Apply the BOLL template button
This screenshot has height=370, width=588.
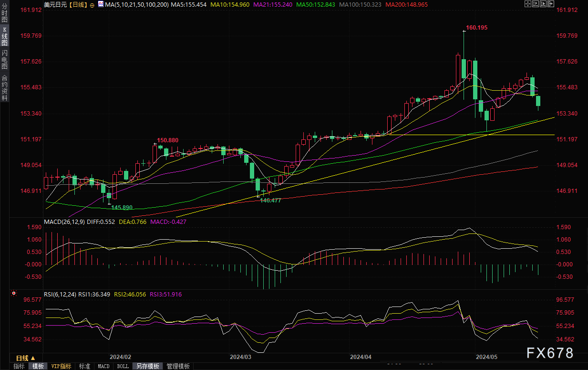point(123,366)
